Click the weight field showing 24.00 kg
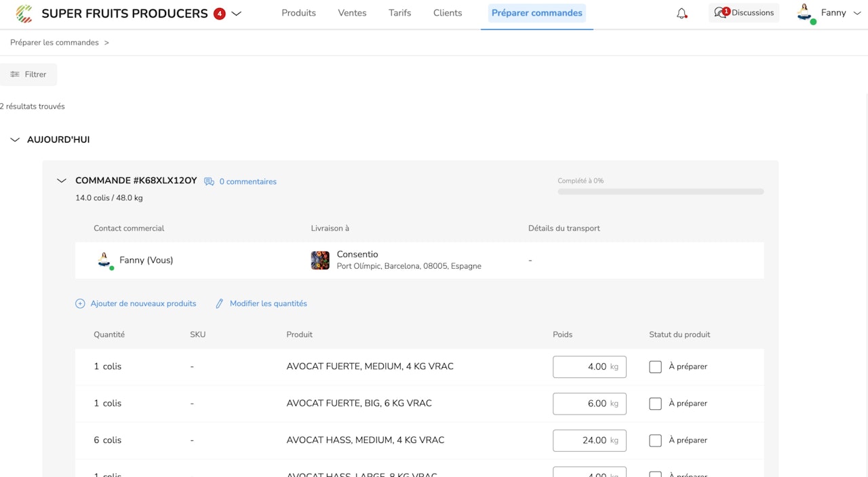This screenshot has width=868, height=477. coord(589,440)
